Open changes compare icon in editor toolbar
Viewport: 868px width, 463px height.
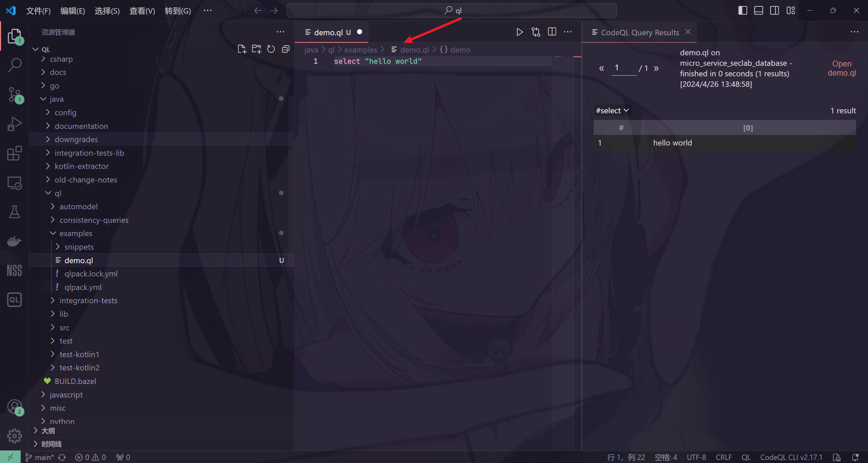[536, 32]
